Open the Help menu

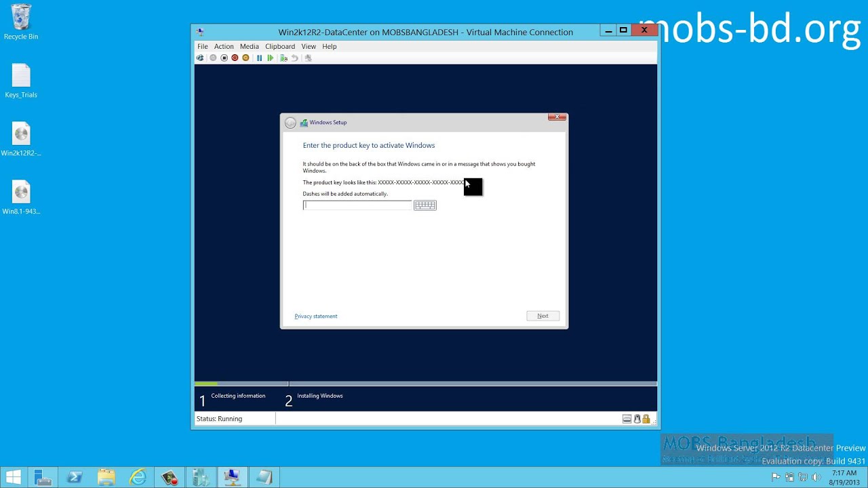tap(330, 47)
